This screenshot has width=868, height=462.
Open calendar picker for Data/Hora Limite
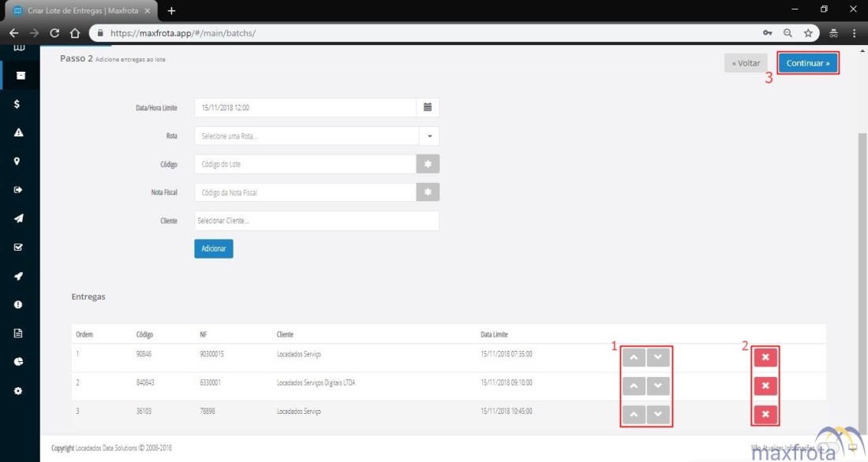428,107
